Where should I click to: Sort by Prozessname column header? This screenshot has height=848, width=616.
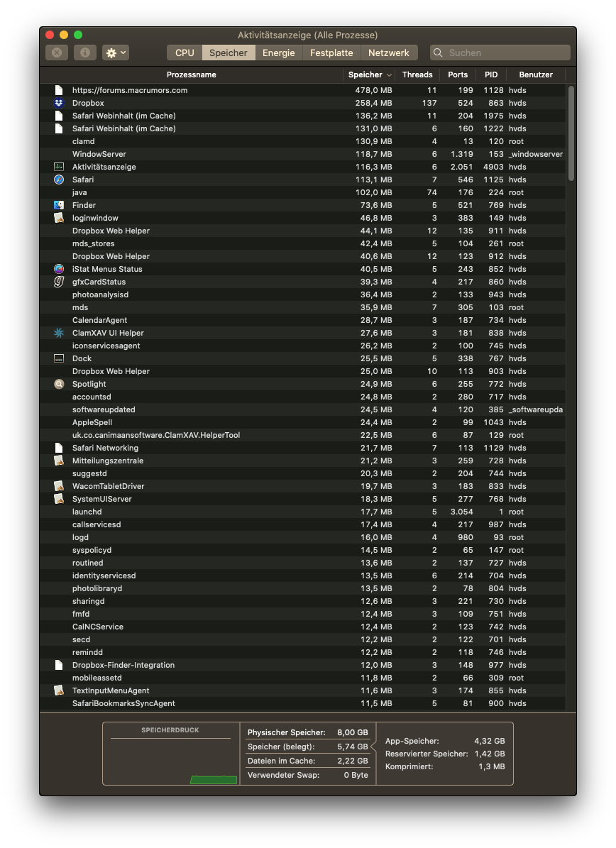[x=192, y=75]
